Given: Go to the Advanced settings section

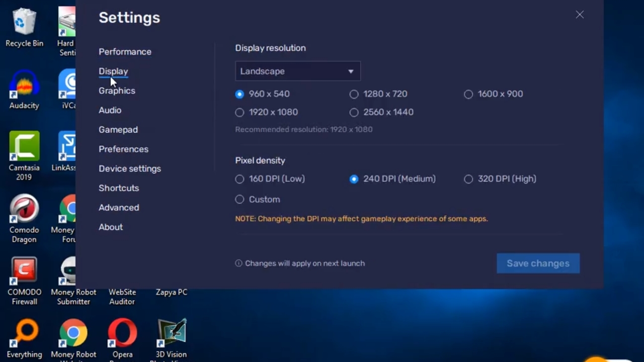Looking at the screenshot, I should pyautogui.click(x=119, y=208).
